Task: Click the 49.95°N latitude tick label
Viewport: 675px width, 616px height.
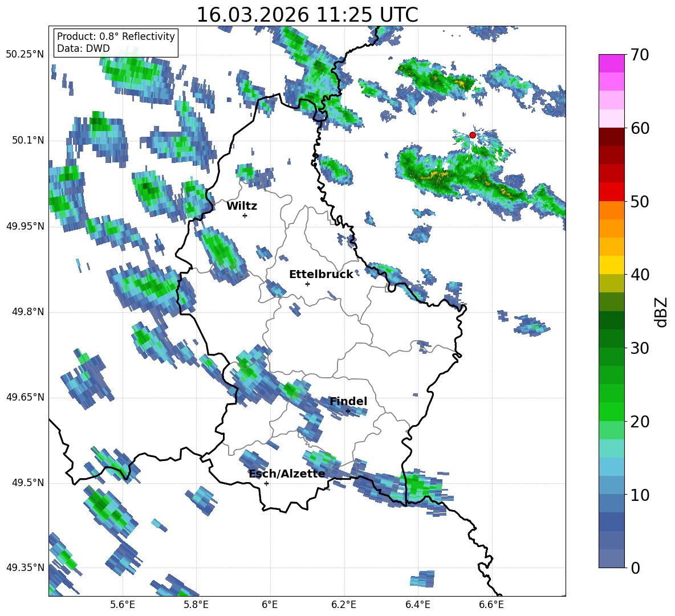Action: coord(25,226)
